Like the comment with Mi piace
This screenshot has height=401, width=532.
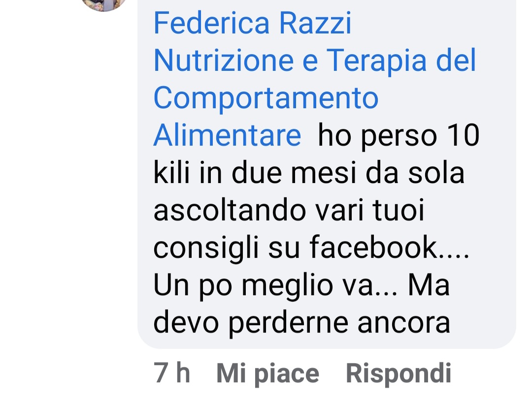(267, 373)
